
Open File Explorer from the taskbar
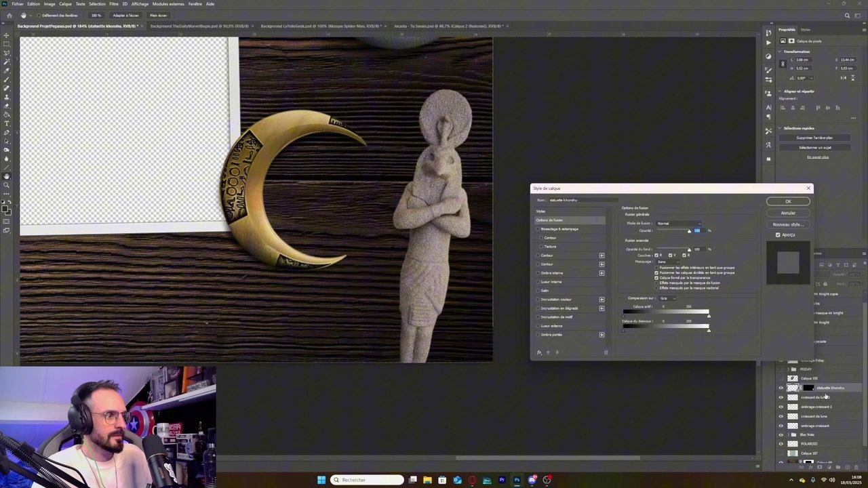pos(427,480)
